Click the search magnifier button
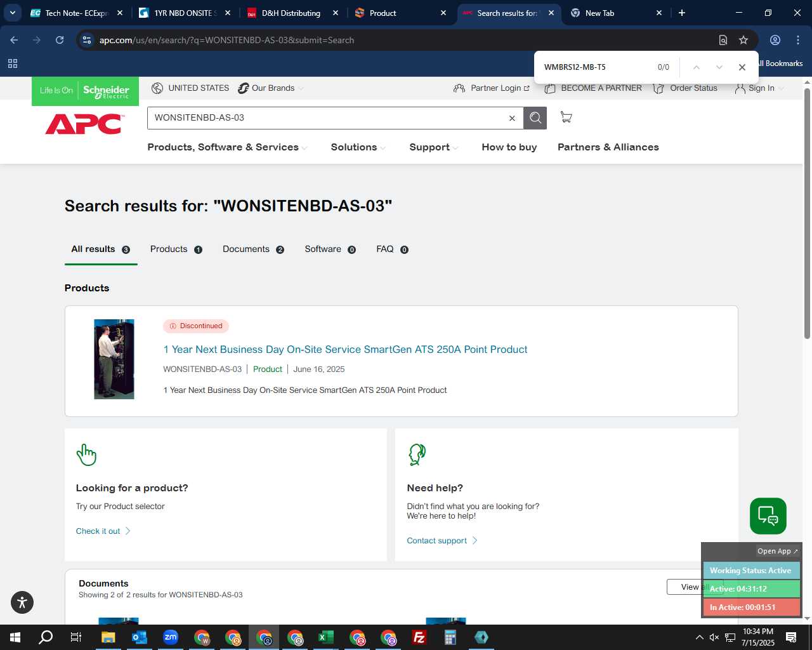Viewport: 812px width, 650px height. (x=535, y=117)
